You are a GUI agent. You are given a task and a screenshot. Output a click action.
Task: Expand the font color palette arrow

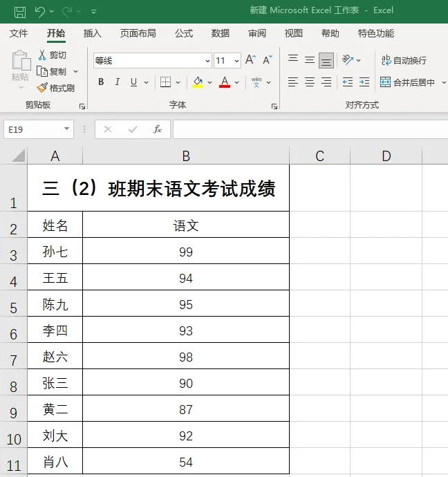click(x=237, y=82)
